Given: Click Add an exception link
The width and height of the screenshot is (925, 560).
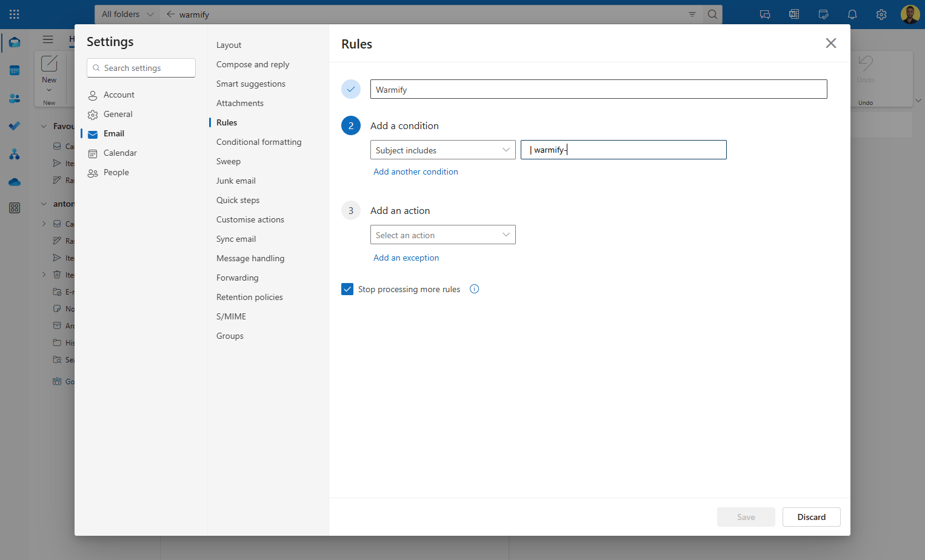Looking at the screenshot, I should pyautogui.click(x=406, y=258).
